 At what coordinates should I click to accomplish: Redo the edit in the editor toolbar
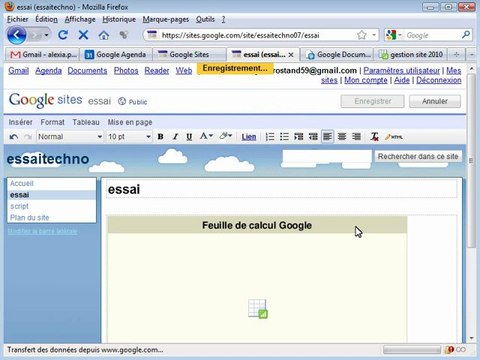tap(28, 137)
